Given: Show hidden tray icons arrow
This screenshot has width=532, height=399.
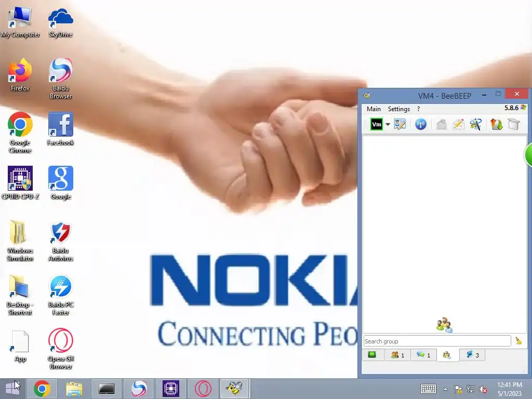Looking at the screenshot, I should [x=445, y=390].
